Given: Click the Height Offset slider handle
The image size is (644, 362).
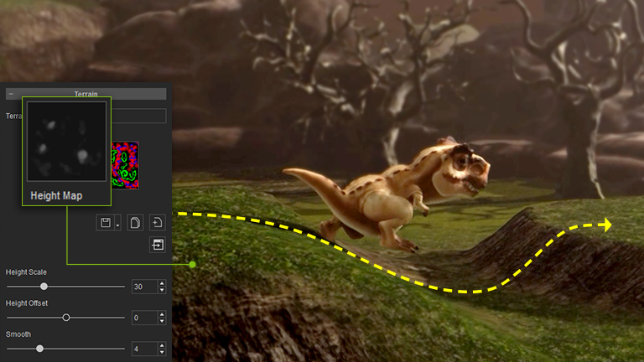Looking at the screenshot, I should 66,318.
